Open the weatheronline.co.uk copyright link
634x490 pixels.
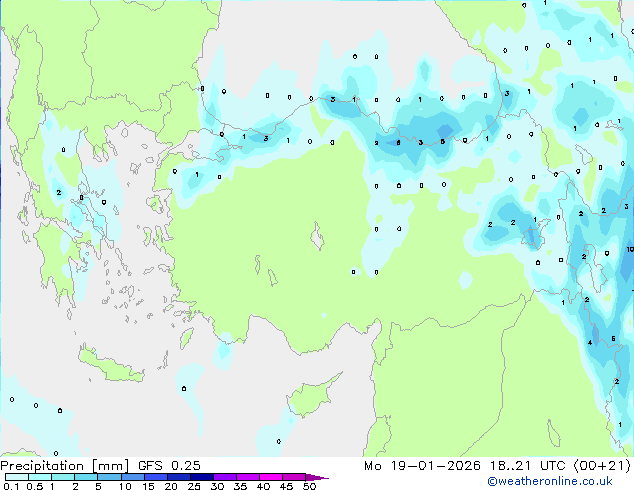pos(550,481)
